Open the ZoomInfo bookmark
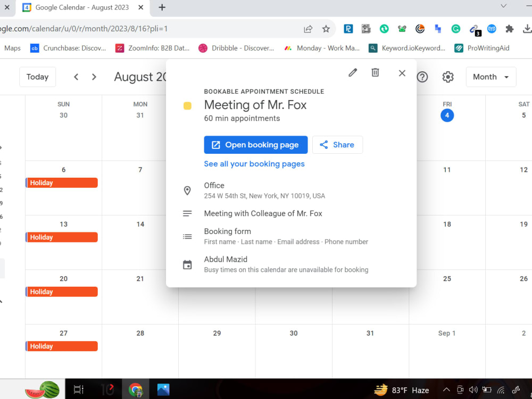This screenshot has width=532, height=399. tap(152, 48)
